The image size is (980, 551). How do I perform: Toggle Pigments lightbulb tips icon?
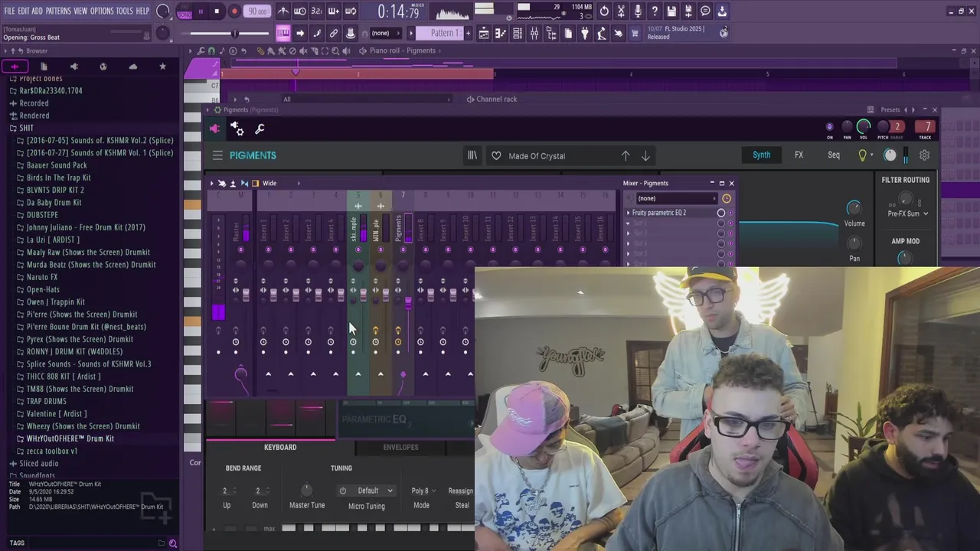tap(862, 155)
